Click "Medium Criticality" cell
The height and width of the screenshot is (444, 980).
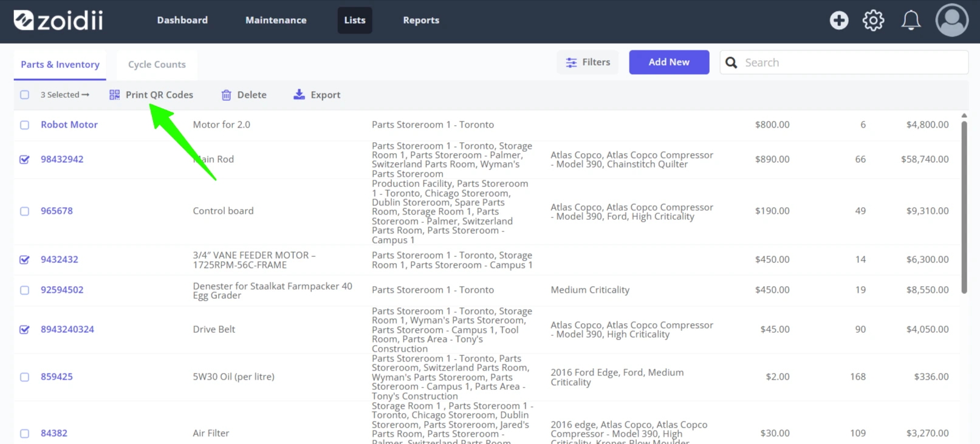coord(590,290)
